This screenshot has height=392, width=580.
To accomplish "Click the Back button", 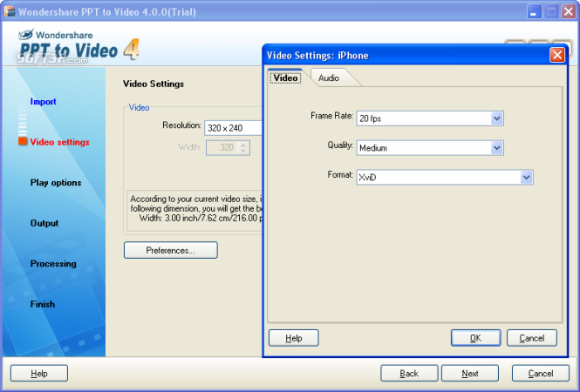I will pyautogui.click(x=409, y=374).
